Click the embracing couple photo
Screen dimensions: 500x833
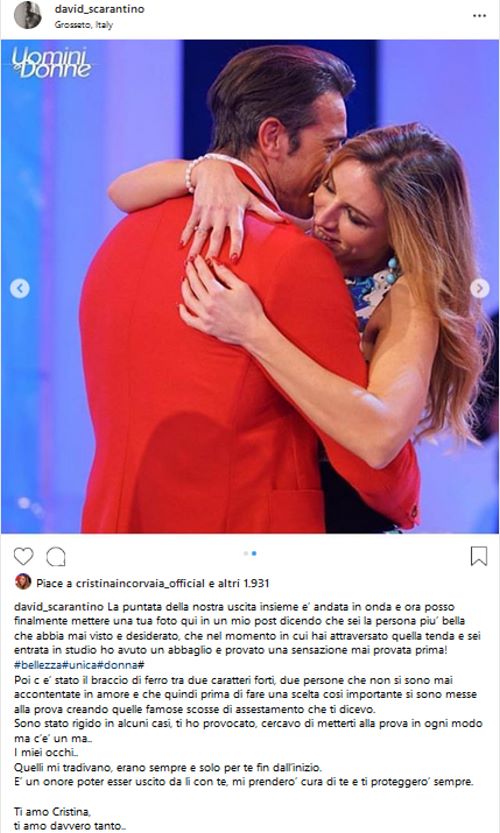[x=250, y=286]
